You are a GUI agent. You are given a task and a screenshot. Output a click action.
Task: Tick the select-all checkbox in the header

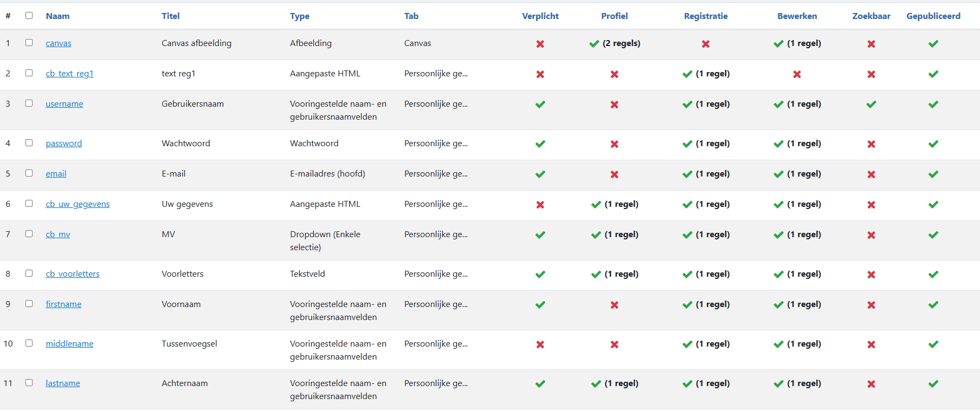[x=29, y=16]
